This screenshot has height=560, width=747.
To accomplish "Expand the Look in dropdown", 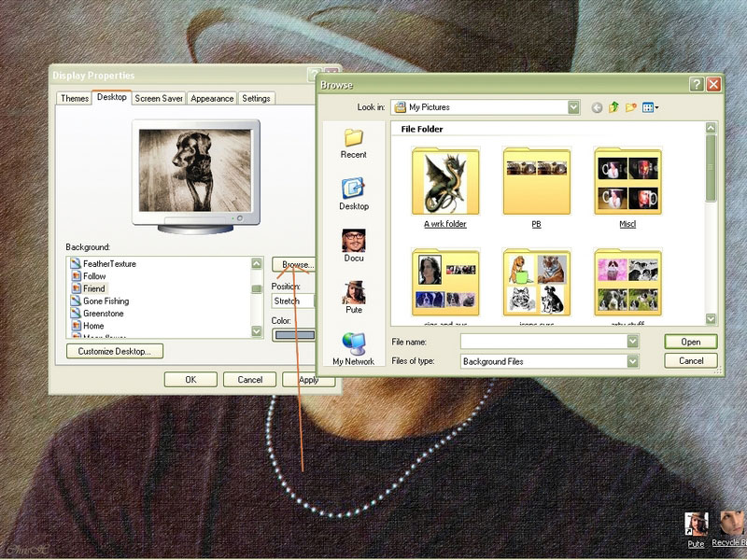I will (572, 108).
